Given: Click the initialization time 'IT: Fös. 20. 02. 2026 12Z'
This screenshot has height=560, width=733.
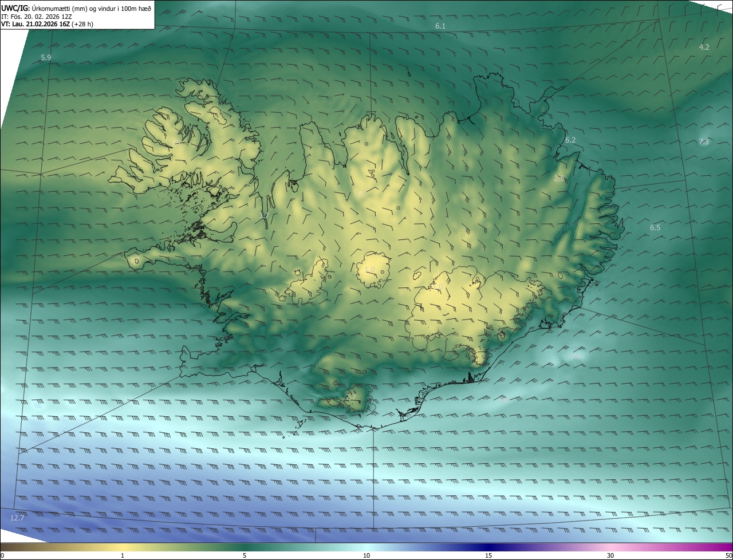Looking at the screenshot, I should tap(36, 17).
